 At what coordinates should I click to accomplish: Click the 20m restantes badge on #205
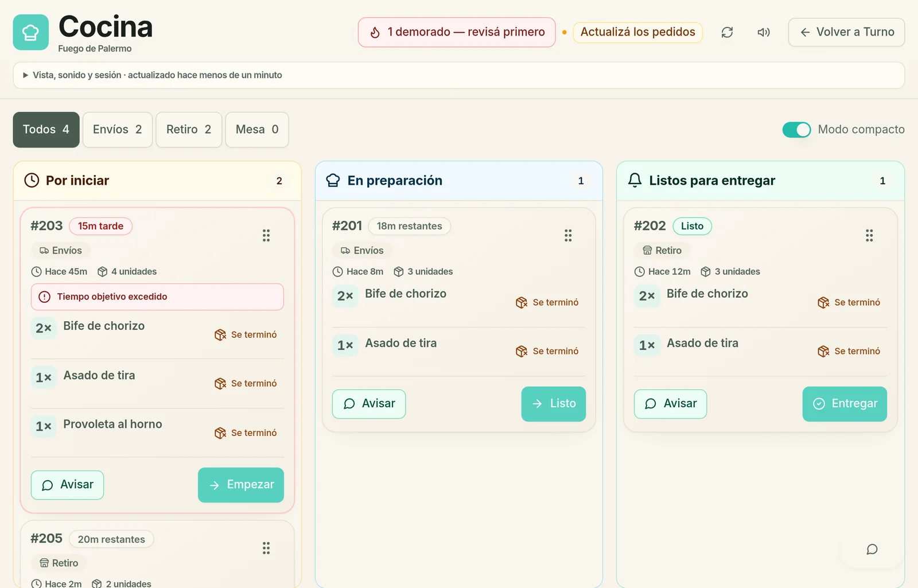[111, 539]
